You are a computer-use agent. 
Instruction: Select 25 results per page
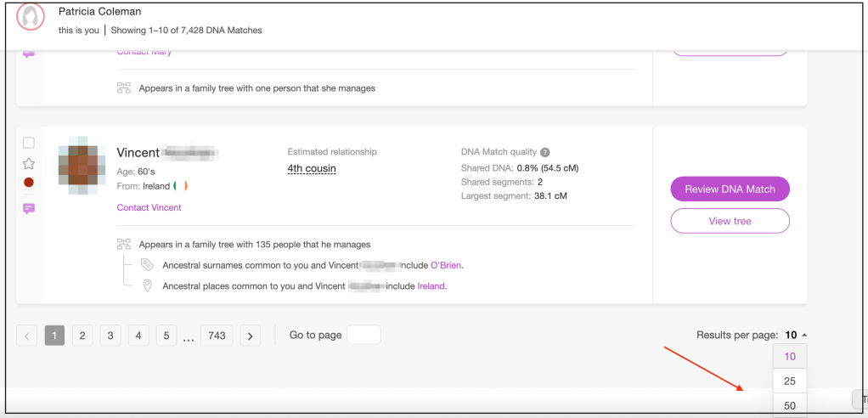[790, 381]
